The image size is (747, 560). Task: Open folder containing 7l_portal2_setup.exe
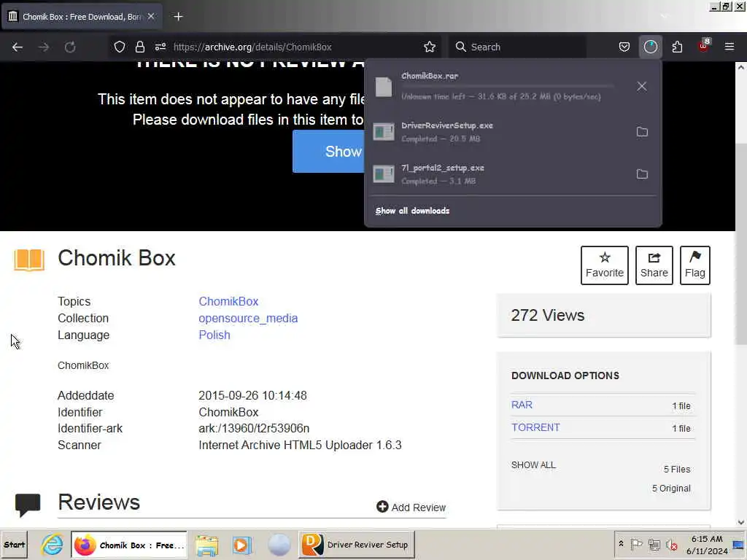tap(642, 174)
